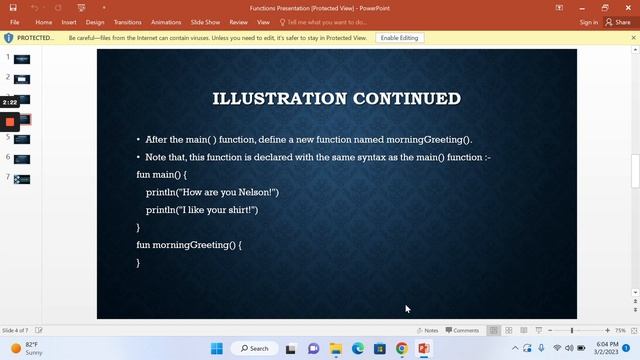Open the Review ribbon tab
Screen dimensions: 640x360
[x=238, y=22]
